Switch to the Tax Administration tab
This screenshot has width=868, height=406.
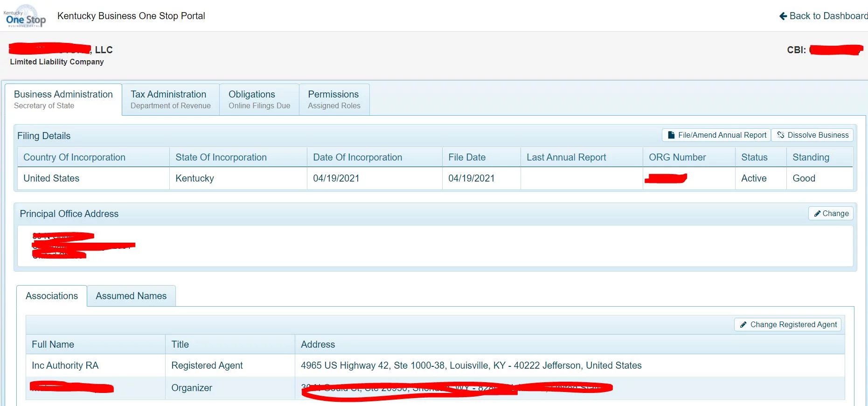[x=170, y=99]
